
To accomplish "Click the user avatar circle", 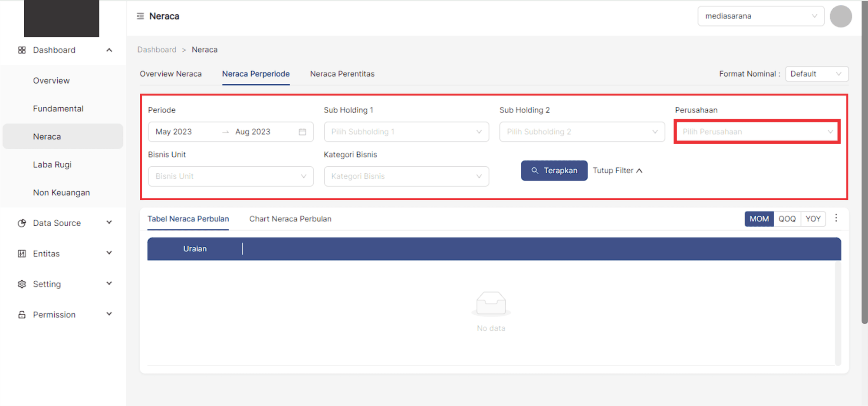I will coord(840,17).
